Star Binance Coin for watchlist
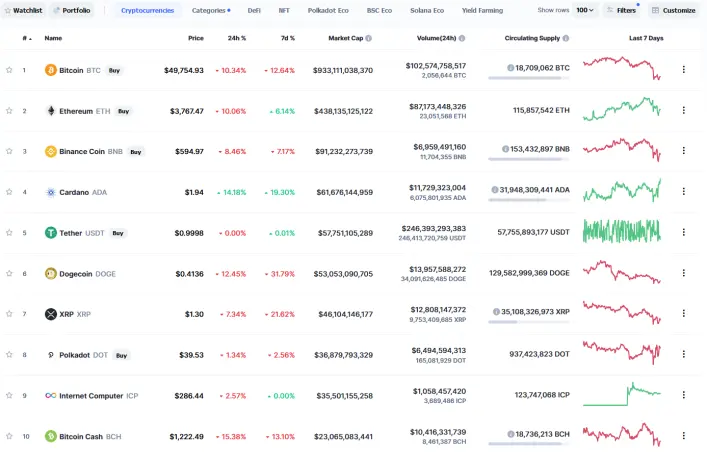 pyautogui.click(x=9, y=151)
